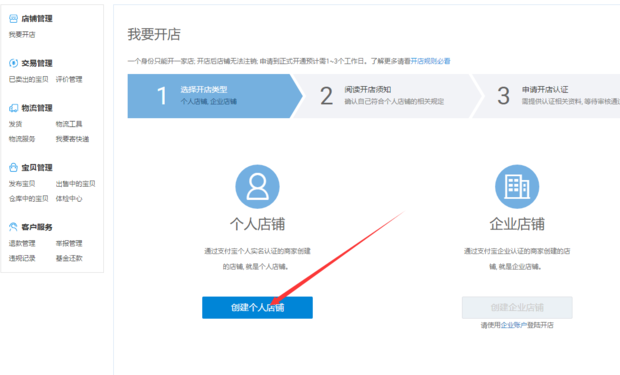Click the 个人店铺 title text

257,224
